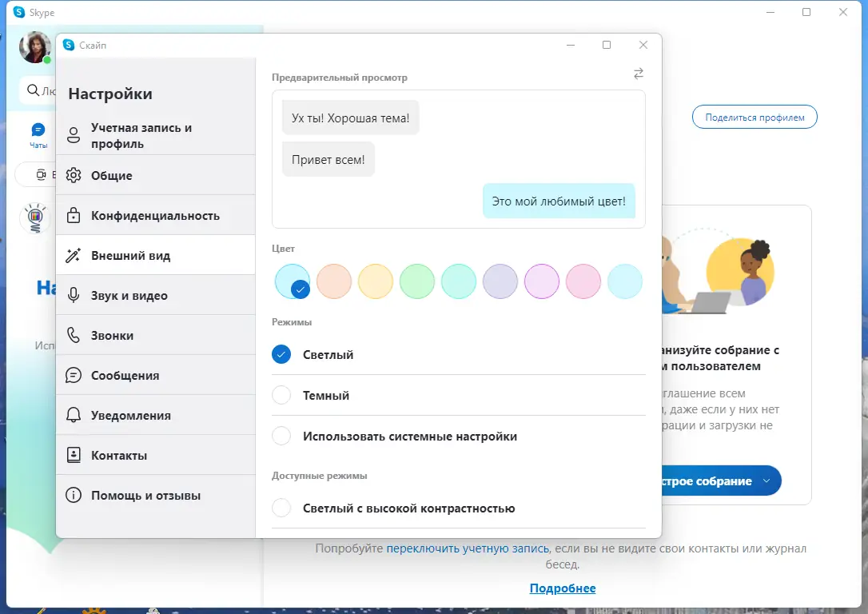Choose the teal mint color swatch
Screen dimensions: 868x614
458,281
